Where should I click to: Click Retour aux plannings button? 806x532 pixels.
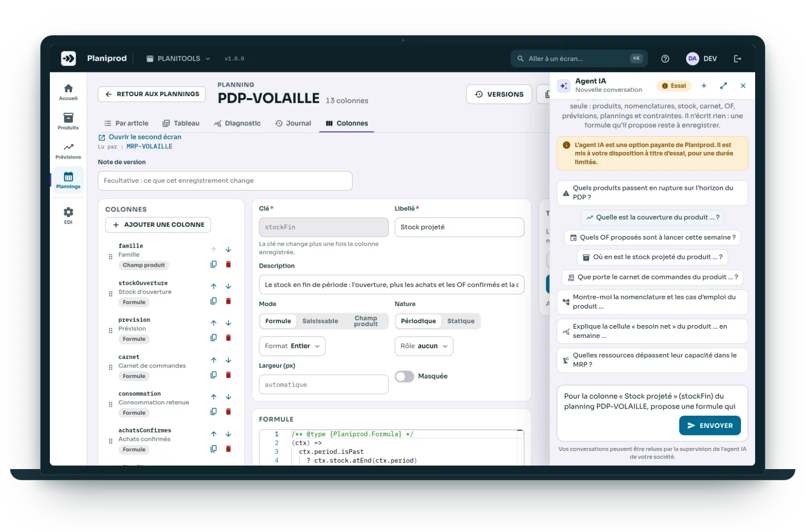(x=152, y=94)
